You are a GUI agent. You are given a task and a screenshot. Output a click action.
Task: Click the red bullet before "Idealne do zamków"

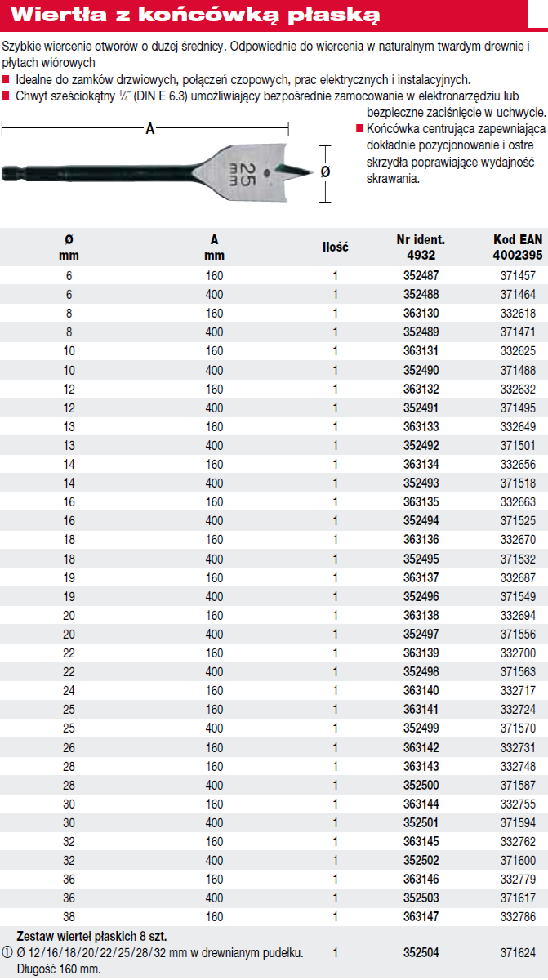point(7,80)
